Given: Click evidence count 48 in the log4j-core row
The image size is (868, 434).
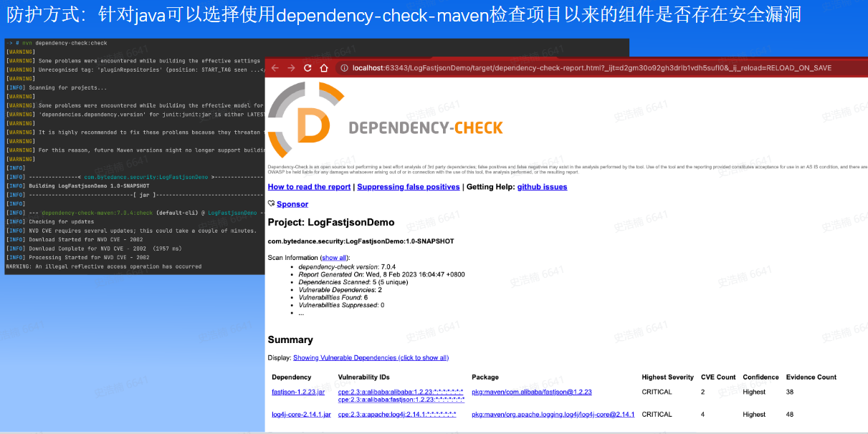Looking at the screenshot, I should (790, 414).
